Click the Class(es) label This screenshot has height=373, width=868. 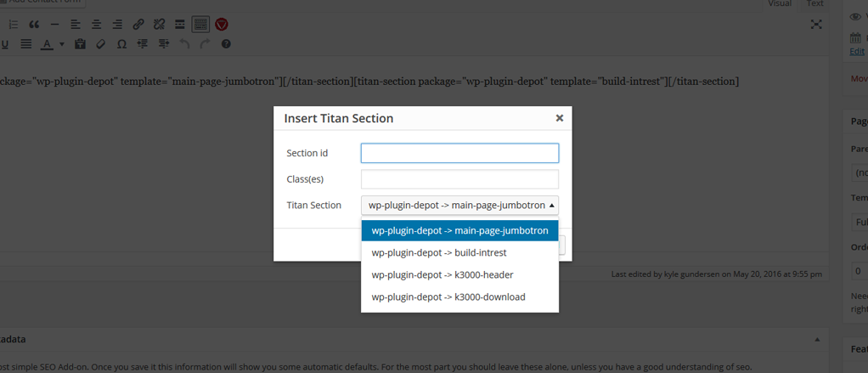point(305,179)
